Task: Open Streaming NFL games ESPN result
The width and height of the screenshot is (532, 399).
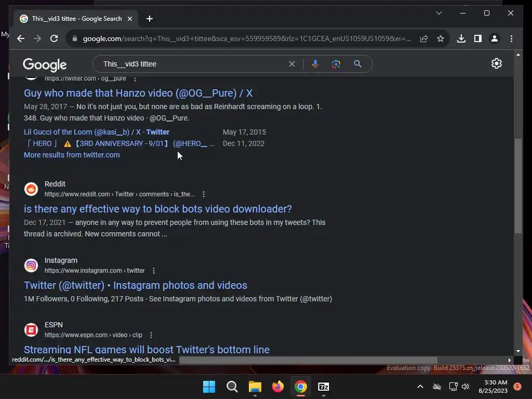Action: pyautogui.click(x=147, y=350)
